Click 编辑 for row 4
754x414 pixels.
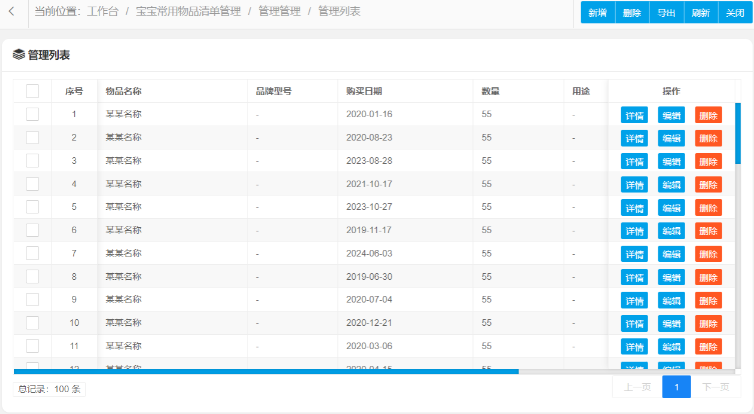pos(671,185)
